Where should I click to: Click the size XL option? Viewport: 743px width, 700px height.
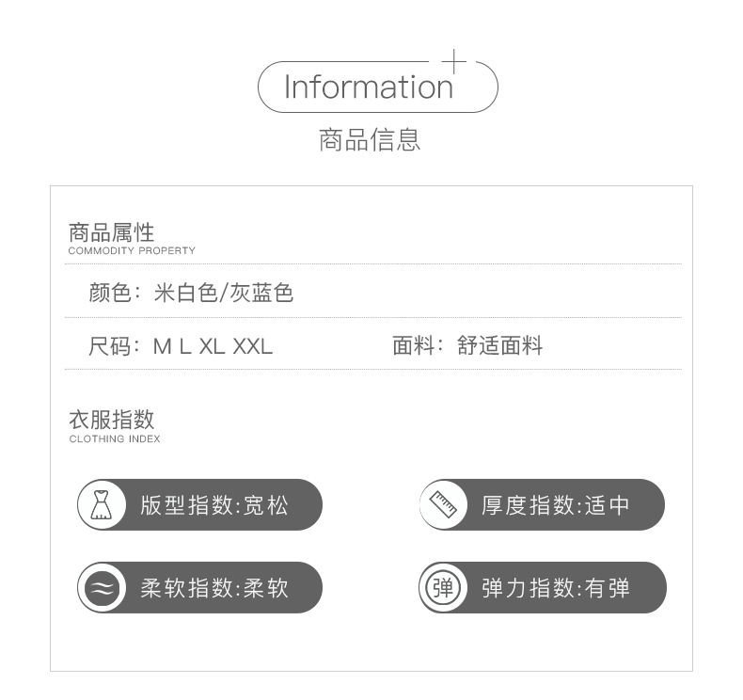pyautogui.click(x=212, y=346)
